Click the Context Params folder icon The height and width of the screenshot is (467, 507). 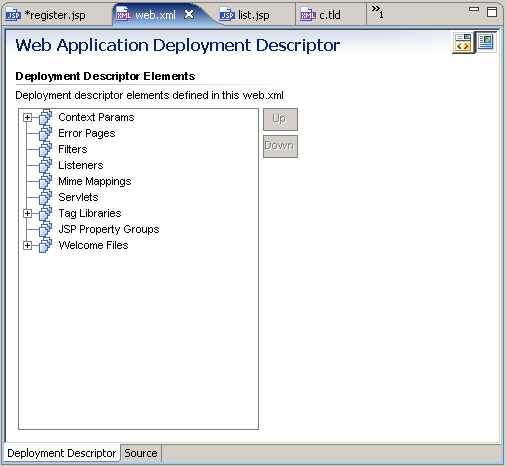(x=45, y=117)
